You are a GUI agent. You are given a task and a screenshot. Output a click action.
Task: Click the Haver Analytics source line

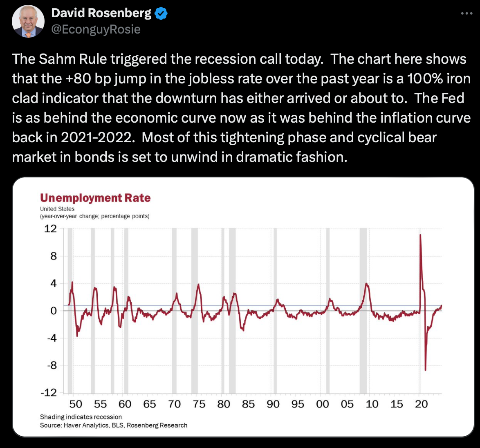[x=114, y=426]
